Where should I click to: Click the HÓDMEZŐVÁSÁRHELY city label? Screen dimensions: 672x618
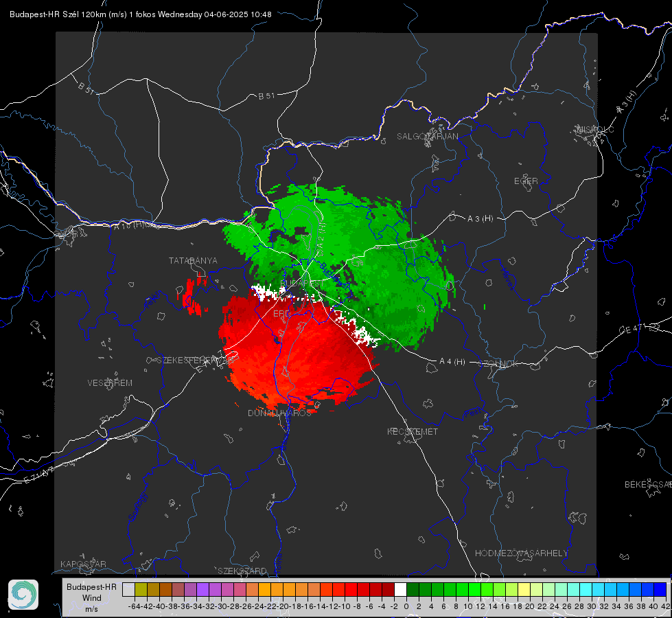tap(521, 553)
